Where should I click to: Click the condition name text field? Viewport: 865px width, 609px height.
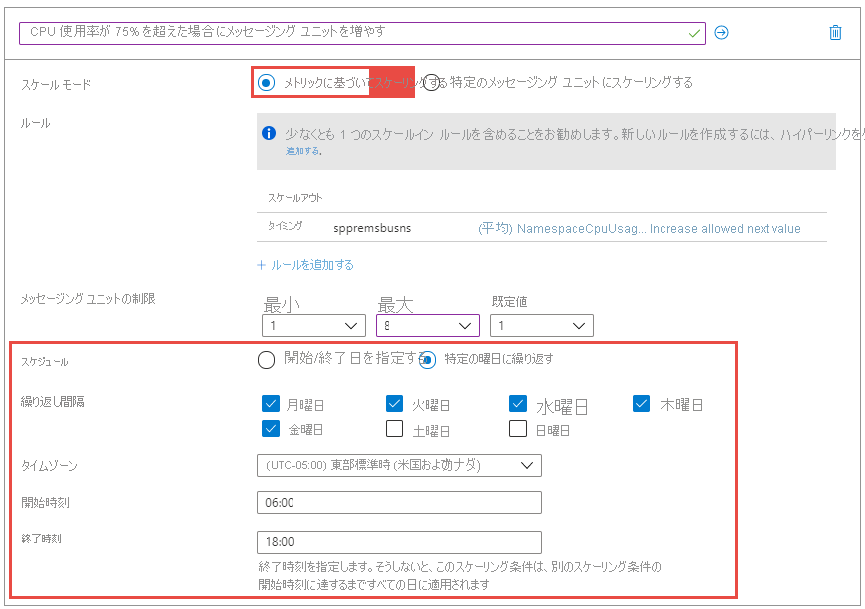click(362, 34)
